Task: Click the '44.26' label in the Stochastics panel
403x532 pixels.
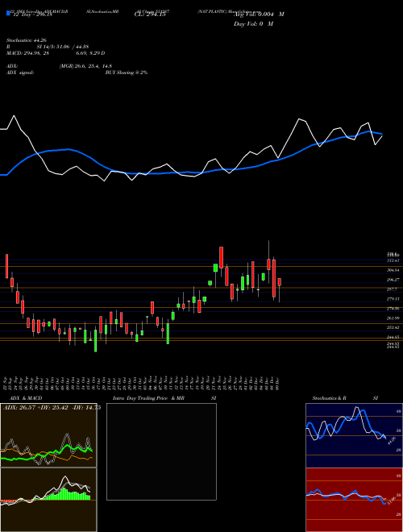Action: click(x=393, y=440)
